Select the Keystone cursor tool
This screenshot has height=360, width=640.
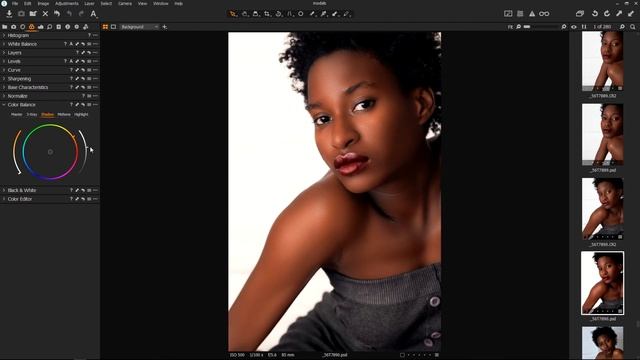pos(290,14)
